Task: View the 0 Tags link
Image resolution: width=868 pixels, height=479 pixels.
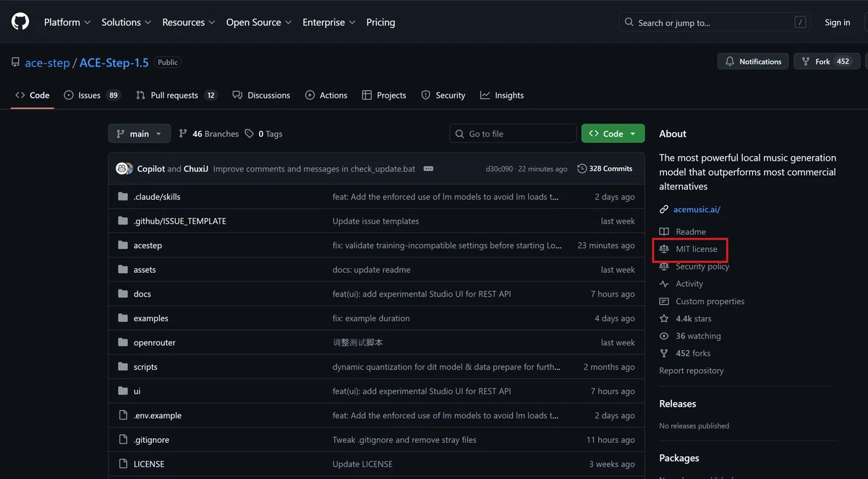Action: point(264,134)
